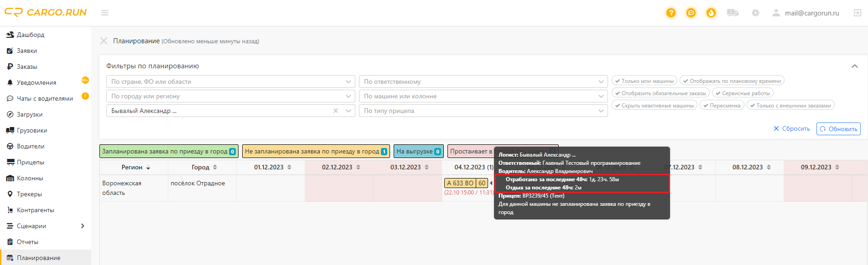
Task: Toggle Сервисные работы filter
Action: 743,93
